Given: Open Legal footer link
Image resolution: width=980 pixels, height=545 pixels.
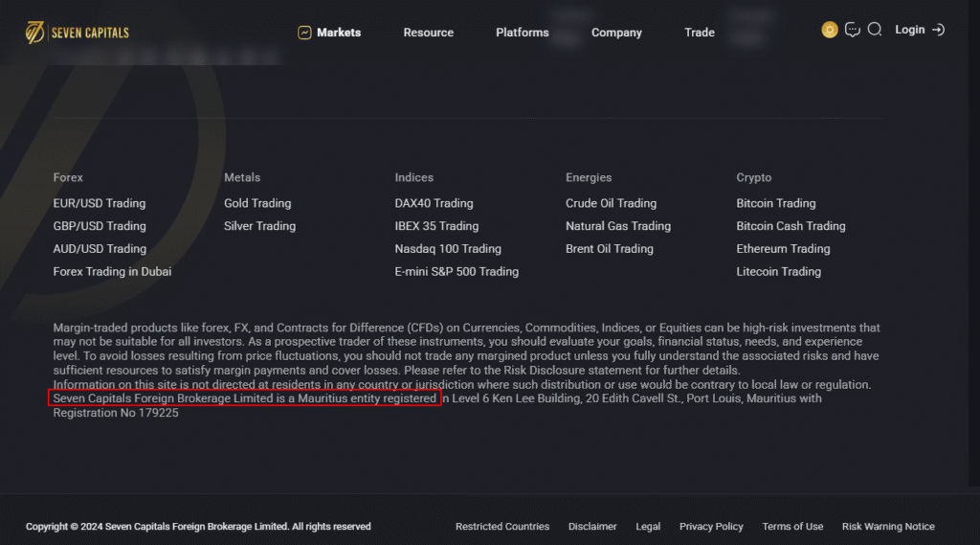Looking at the screenshot, I should pos(648,527).
